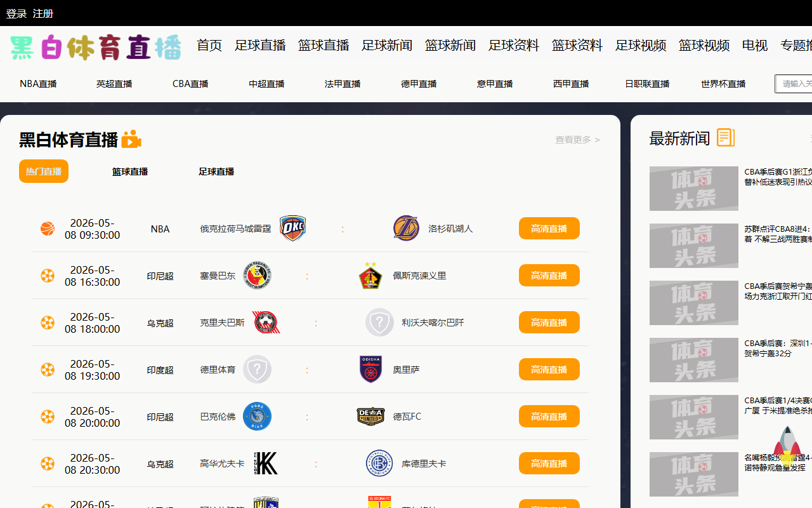Click the soccer ball icon in 16:30:00 row
The image size is (812, 508).
48,276
